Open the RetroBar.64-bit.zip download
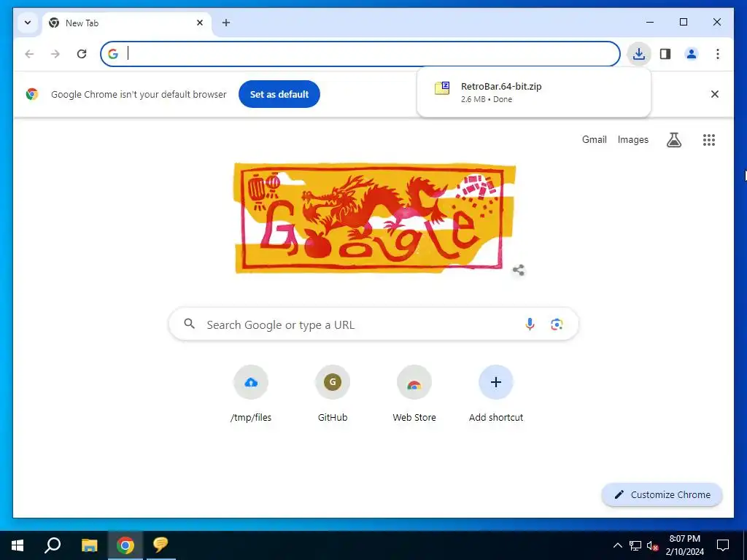 [x=533, y=93]
